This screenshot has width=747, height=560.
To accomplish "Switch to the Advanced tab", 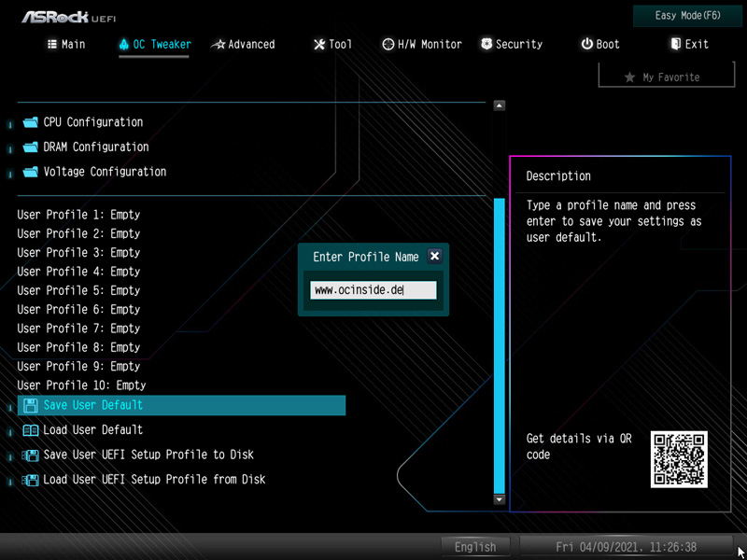I will (x=243, y=44).
